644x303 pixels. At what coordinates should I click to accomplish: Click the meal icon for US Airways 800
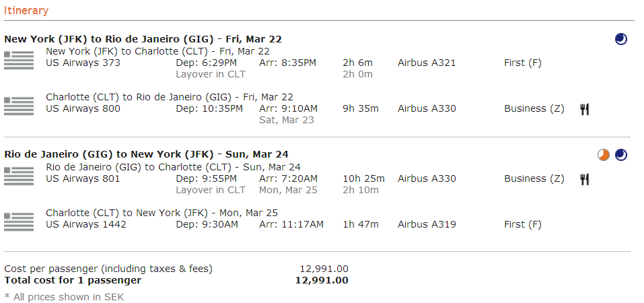(585, 109)
